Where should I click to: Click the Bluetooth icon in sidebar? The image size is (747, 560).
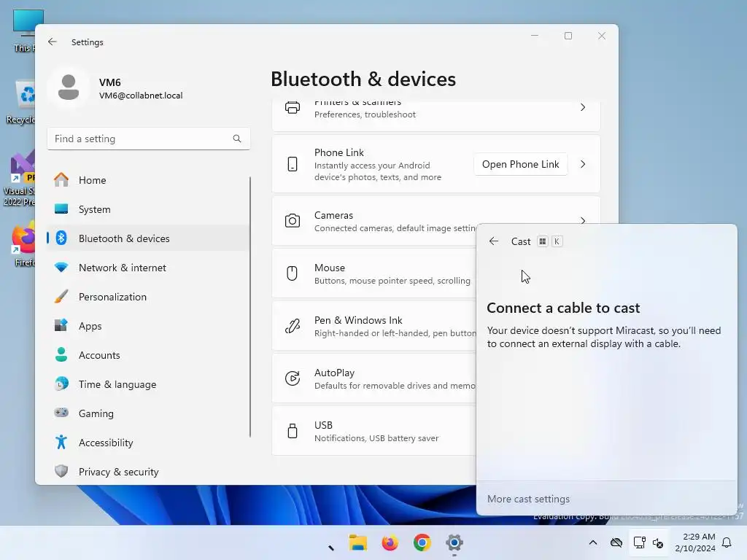tap(61, 238)
